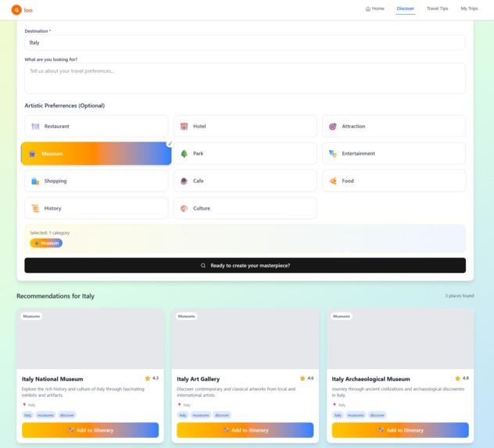Click Museums badge on Archaeological Museum card
Viewport: 494px width, 448px height.
coord(342,316)
